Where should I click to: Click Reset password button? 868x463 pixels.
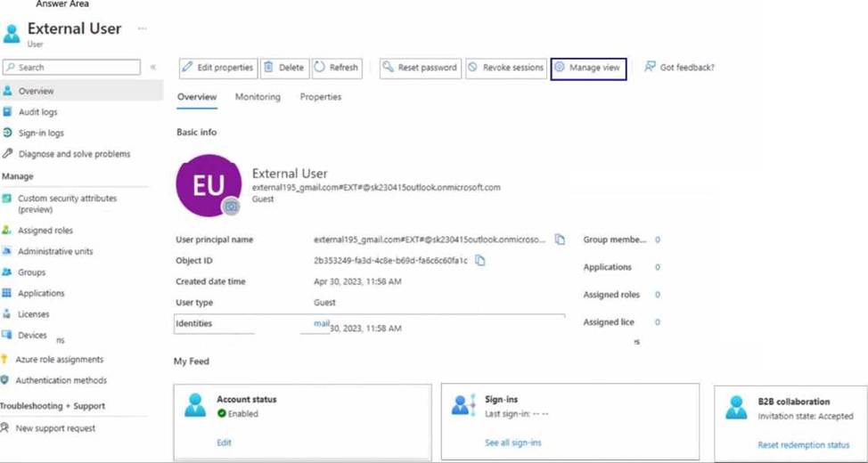[419, 68]
